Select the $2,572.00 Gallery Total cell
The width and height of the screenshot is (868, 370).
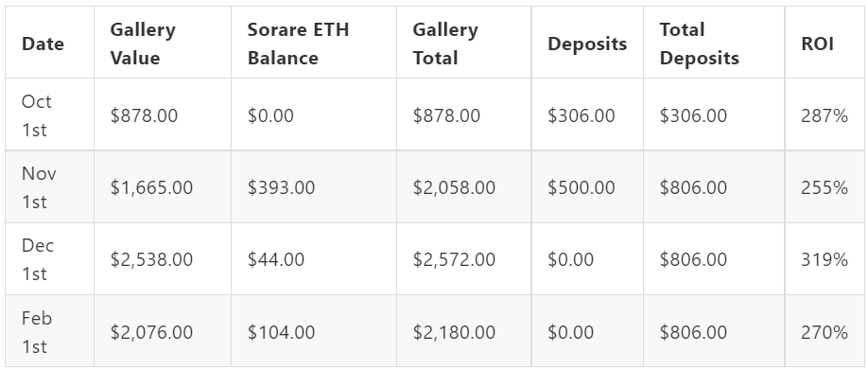(464, 258)
